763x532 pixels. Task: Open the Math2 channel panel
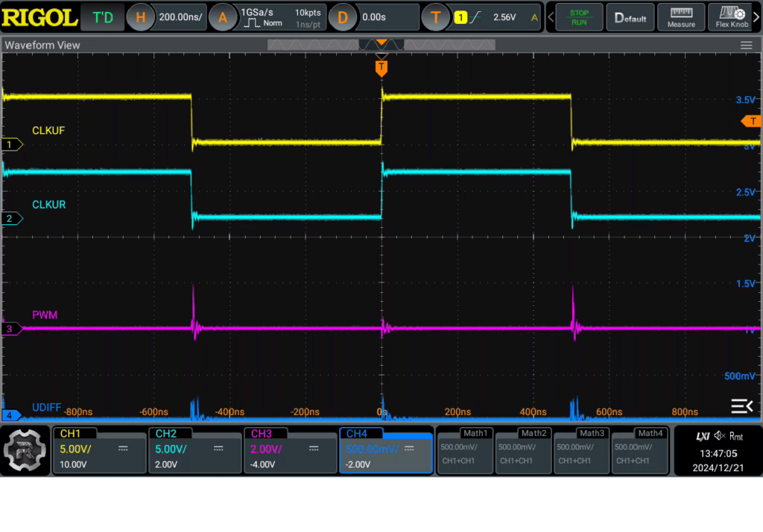(x=523, y=450)
